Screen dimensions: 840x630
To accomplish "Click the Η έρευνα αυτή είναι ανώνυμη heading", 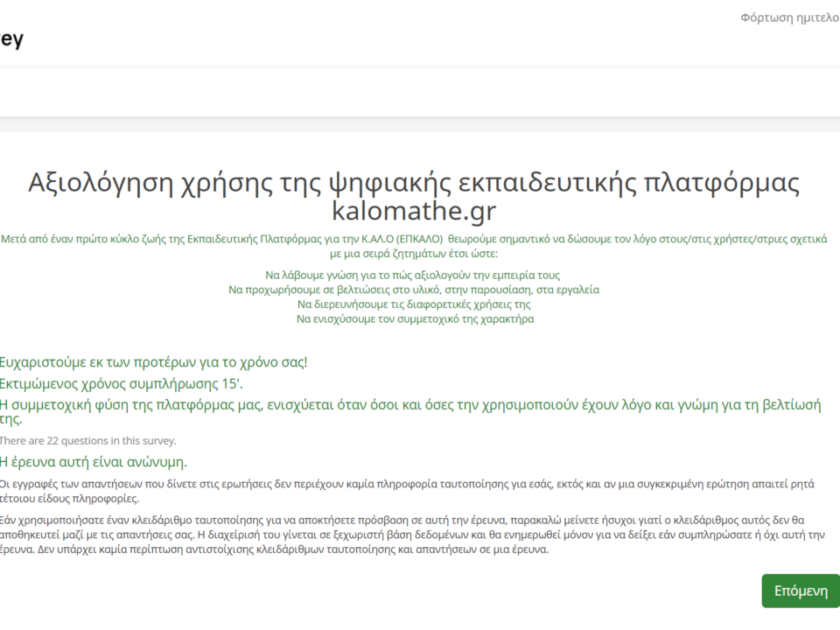I will tap(93, 462).
